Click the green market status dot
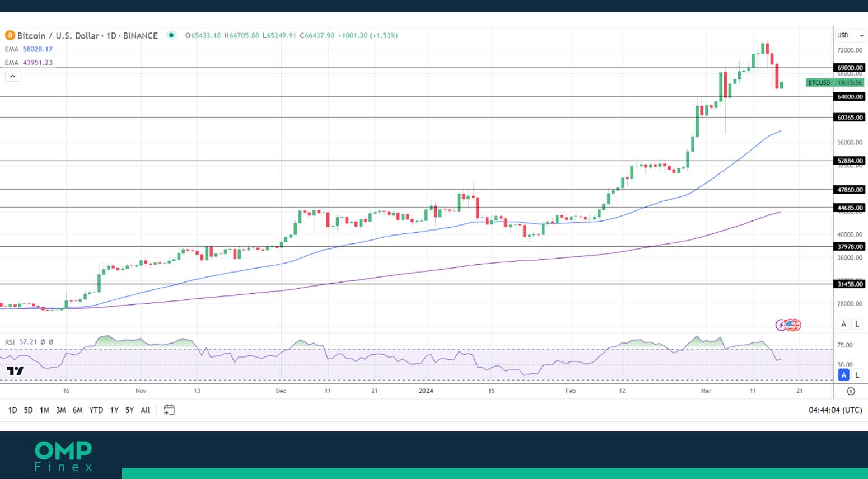 coord(171,35)
